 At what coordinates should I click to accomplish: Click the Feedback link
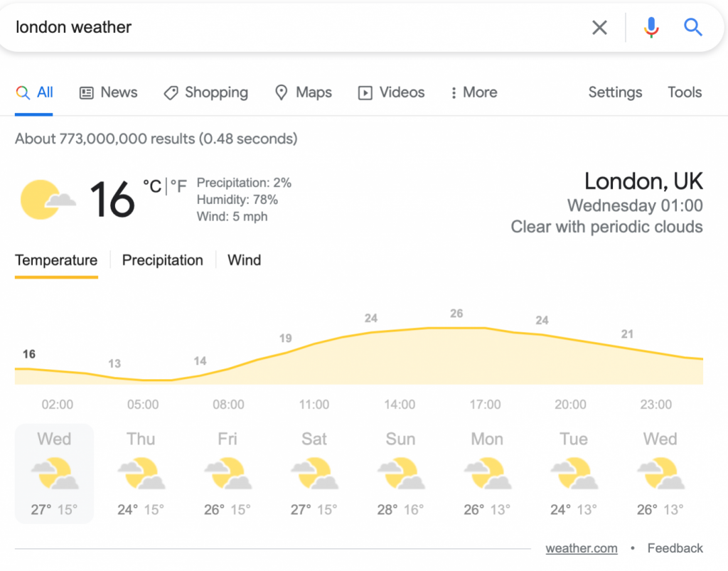coord(675,548)
